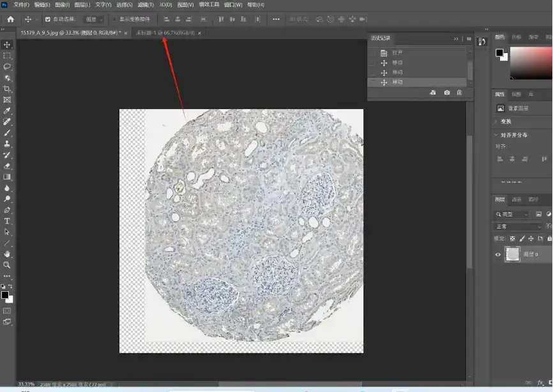Select the Gradient tool
This screenshot has width=553, height=392.
(8, 177)
